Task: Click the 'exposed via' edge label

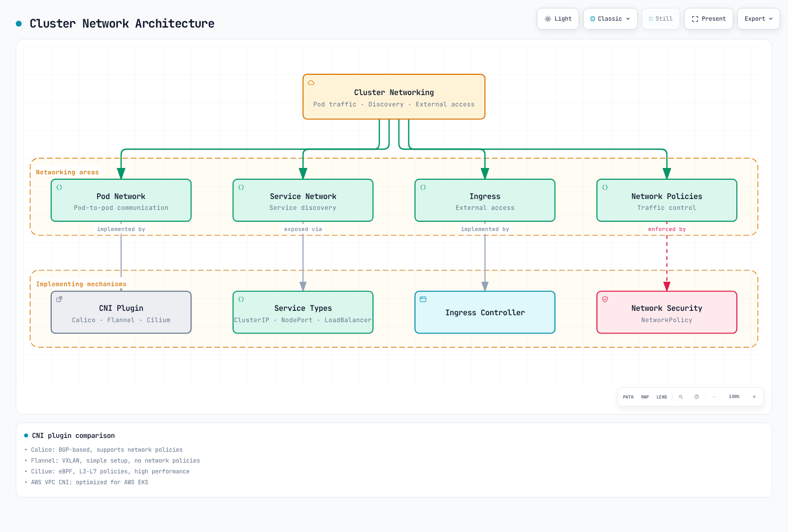Action: pyautogui.click(x=303, y=229)
